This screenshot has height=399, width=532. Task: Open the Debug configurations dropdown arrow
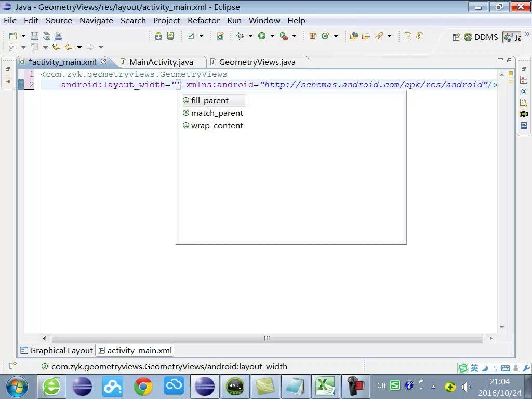click(250, 36)
